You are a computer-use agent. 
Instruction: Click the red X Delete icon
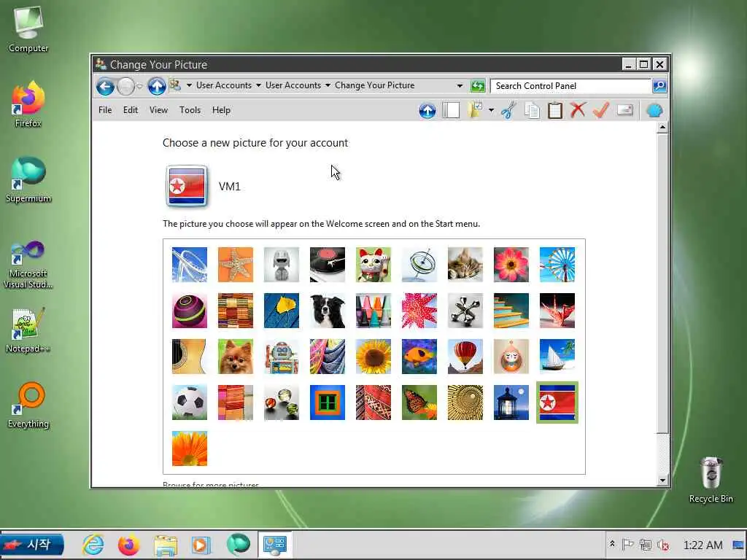click(x=578, y=110)
